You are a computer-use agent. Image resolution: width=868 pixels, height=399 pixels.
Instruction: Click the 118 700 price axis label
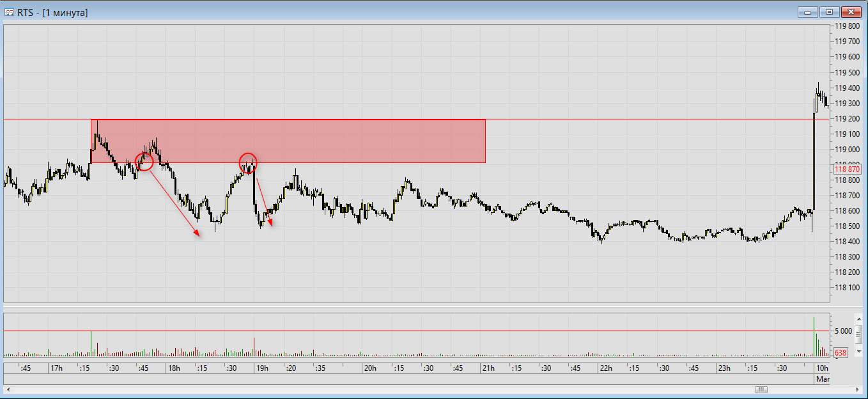click(x=849, y=195)
